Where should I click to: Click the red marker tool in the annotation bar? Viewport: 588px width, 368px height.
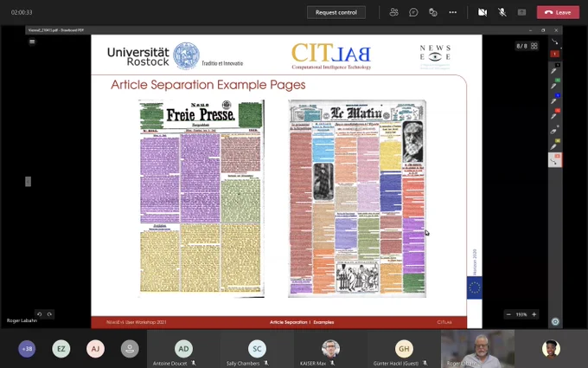pos(555,54)
